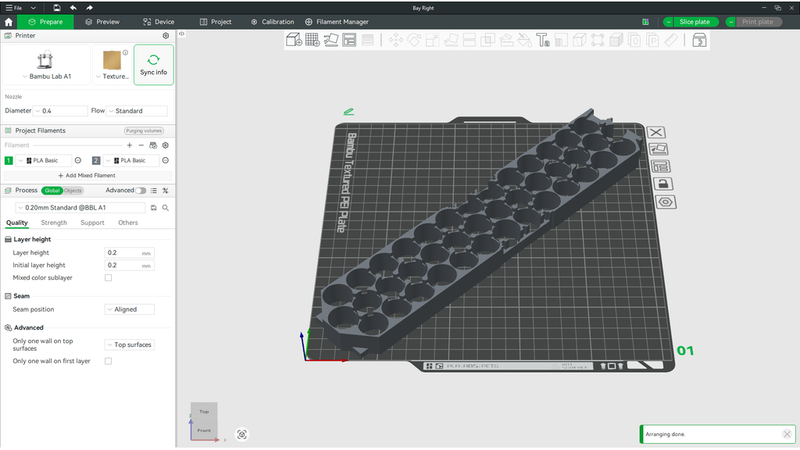Click the save file icon
This screenshot has width=800, height=450.
point(57,8)
